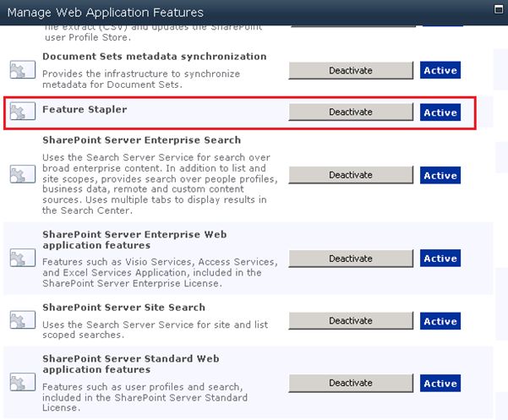508x420 pixels.
Task: Click the SharePoint Server Site Search title
Action: point(123,308)
